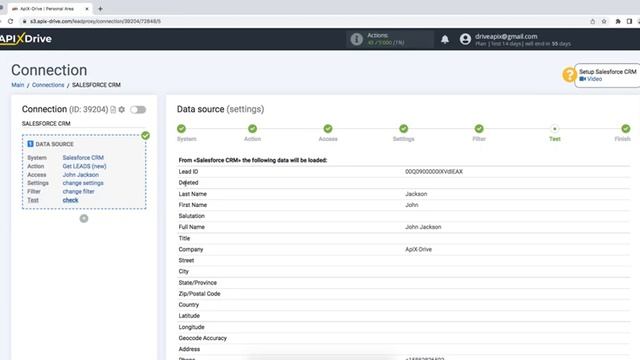
Task: Click the Deleted field row label
Action: [x=188, y=183]
